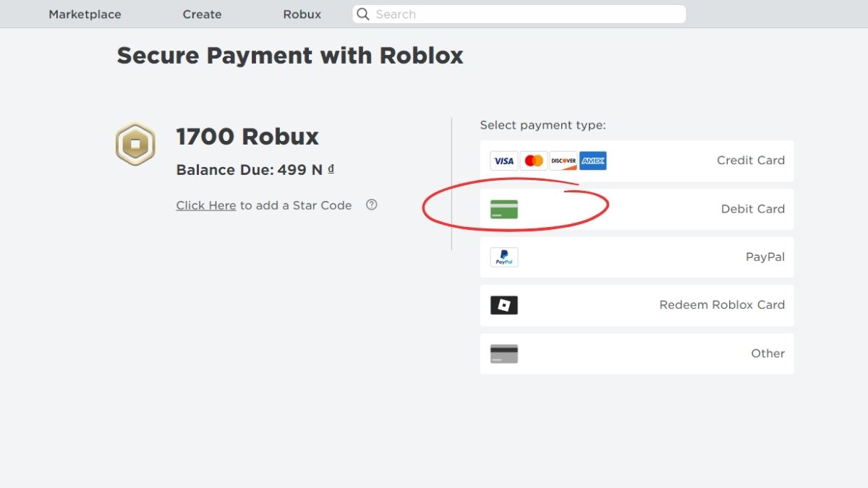Click the gray card icon for Other

[503, 354]
